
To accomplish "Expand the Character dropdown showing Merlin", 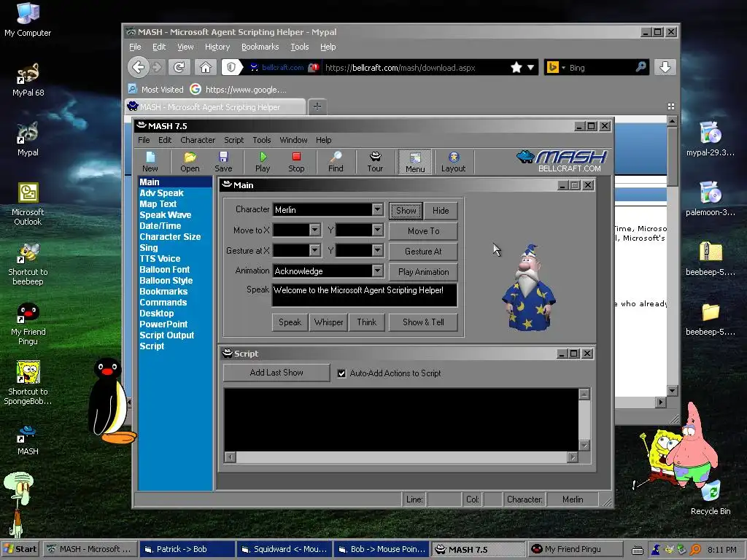I will [377, 209].
